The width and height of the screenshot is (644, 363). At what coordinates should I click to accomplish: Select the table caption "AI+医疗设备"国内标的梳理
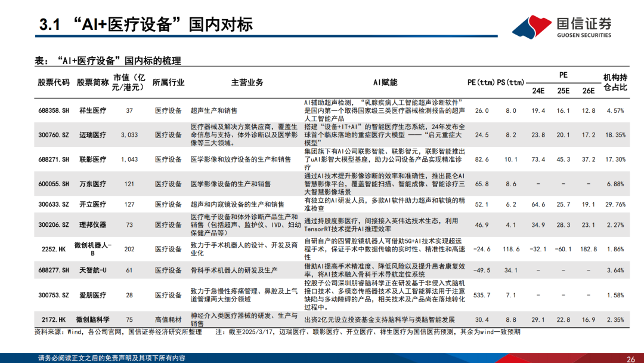(x=107, y=61)
